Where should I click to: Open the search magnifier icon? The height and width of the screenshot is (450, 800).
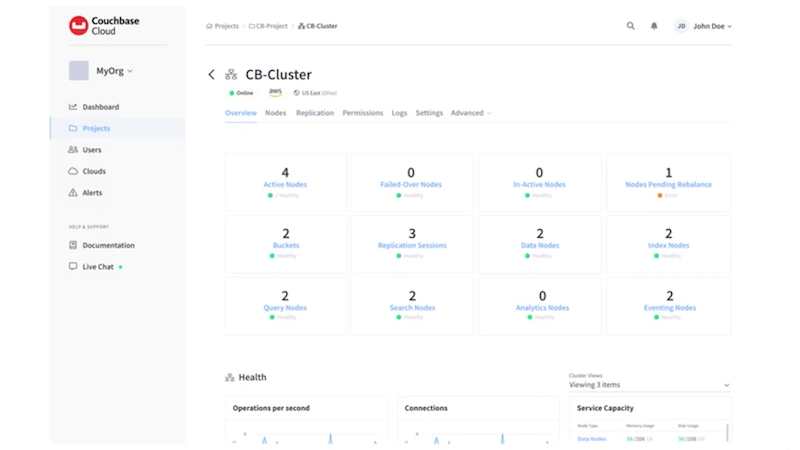[631, 26]
